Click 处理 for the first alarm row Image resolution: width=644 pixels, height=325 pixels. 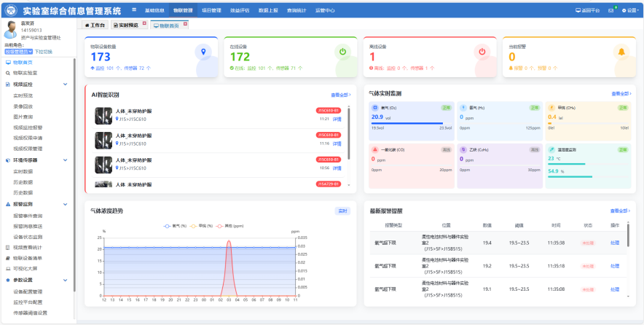[x=615, y=243]
